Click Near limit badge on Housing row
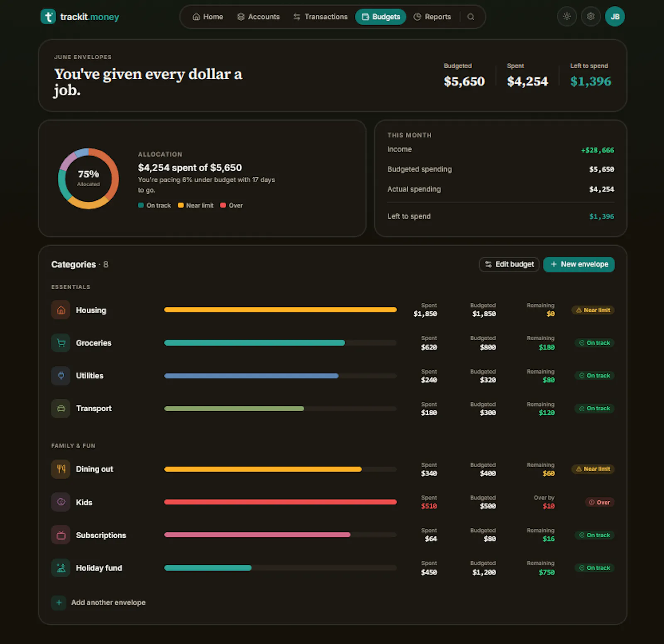 pyautogui.click(x=593, y=310)
